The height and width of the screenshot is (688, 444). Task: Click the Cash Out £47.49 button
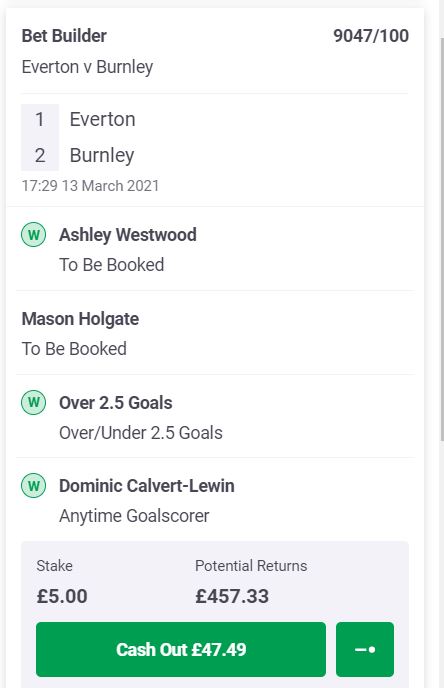pyautogui.click(x=181, y=649)
